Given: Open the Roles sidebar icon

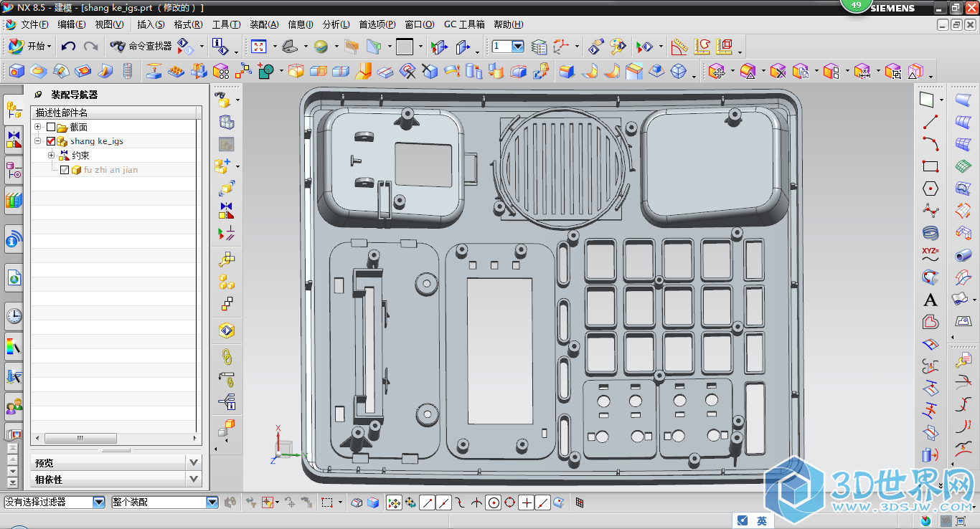Looking at the screenshot, I should coord(14,408).
